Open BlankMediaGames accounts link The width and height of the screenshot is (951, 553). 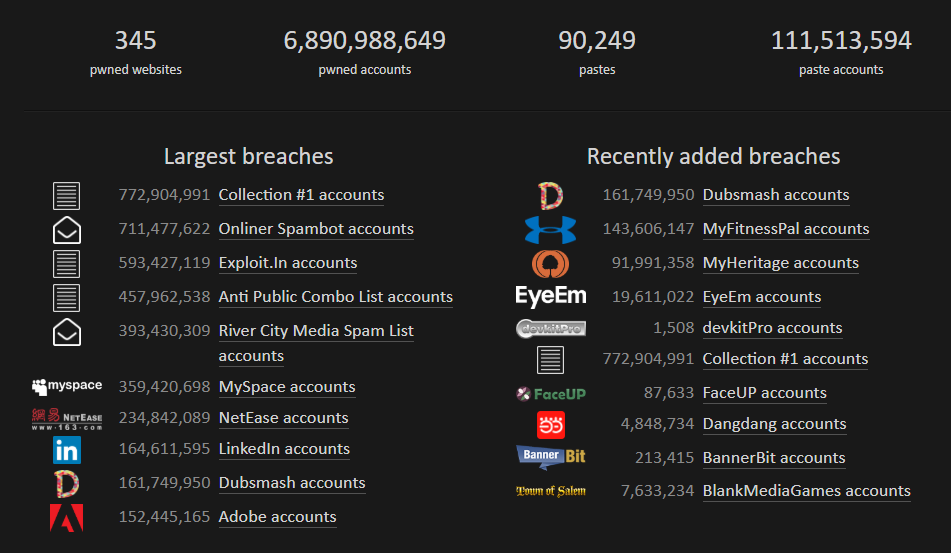(x=807, y=491)
